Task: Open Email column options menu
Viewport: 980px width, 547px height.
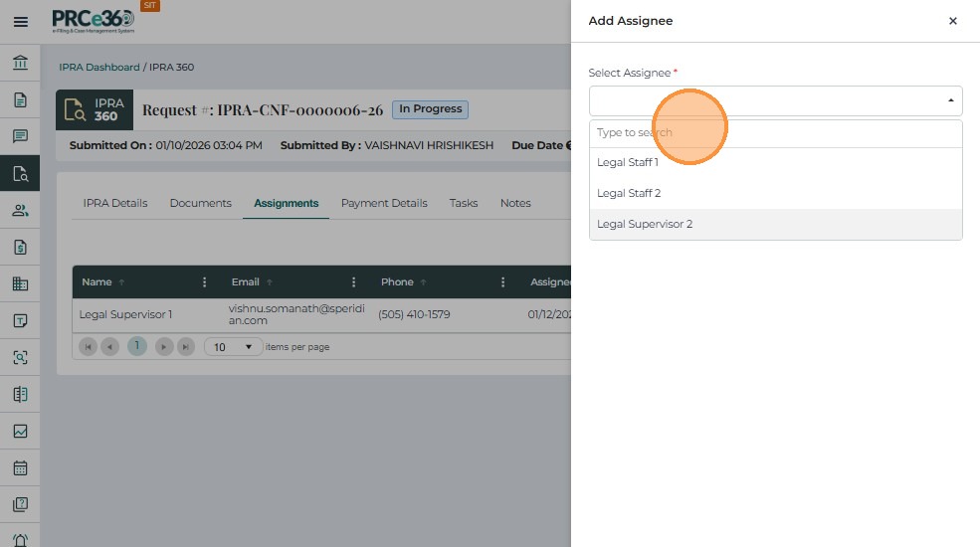Action: point(354,282)
